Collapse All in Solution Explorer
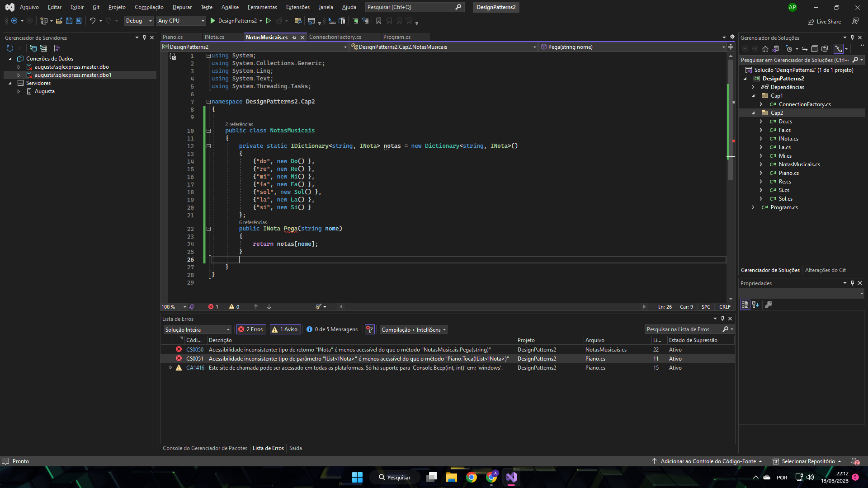The width and height of the screenshot is (868, 488). click(815, 49)
